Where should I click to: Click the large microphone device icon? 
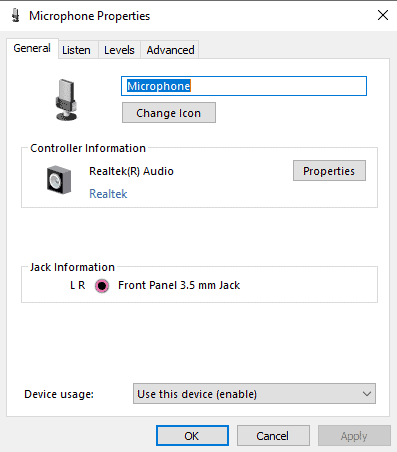pyautogui.click(x=66, y=99)
